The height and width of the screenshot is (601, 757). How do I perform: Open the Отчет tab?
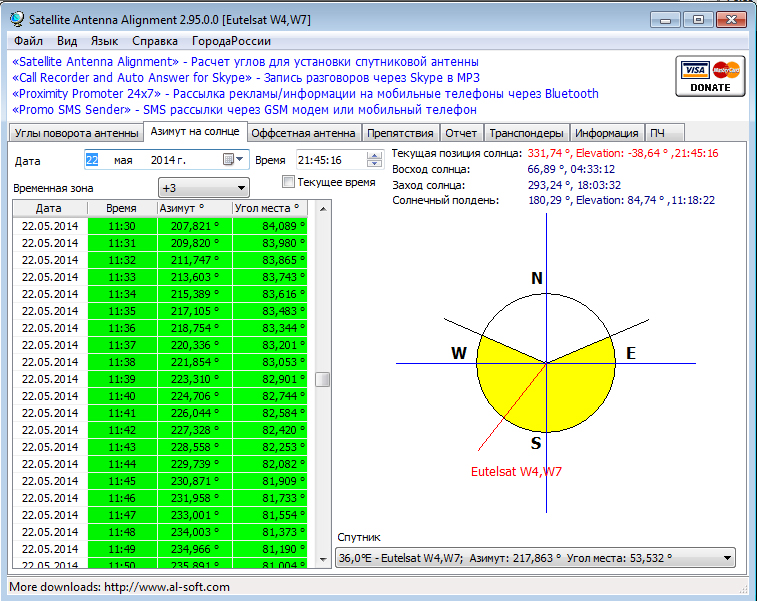coord(461,133)
